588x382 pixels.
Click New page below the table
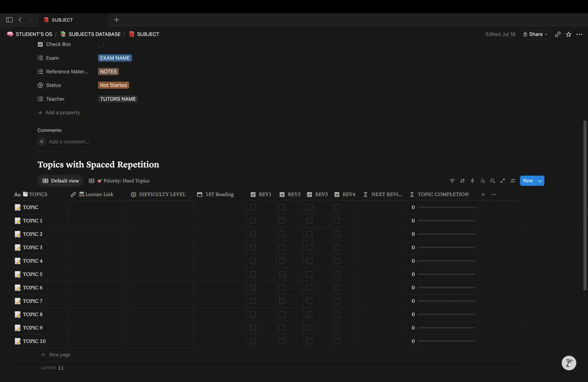coord(56,355)
